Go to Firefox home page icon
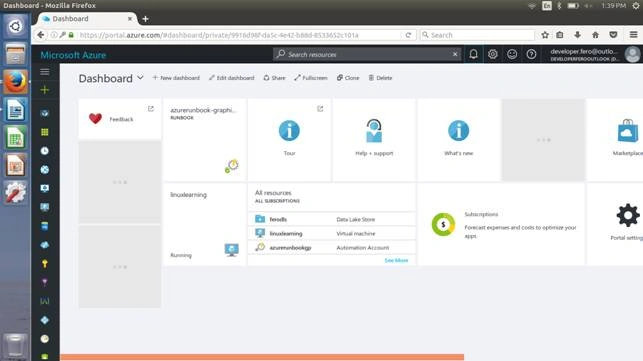The height and width of the screenshot is (361, 643). point(595,35)
